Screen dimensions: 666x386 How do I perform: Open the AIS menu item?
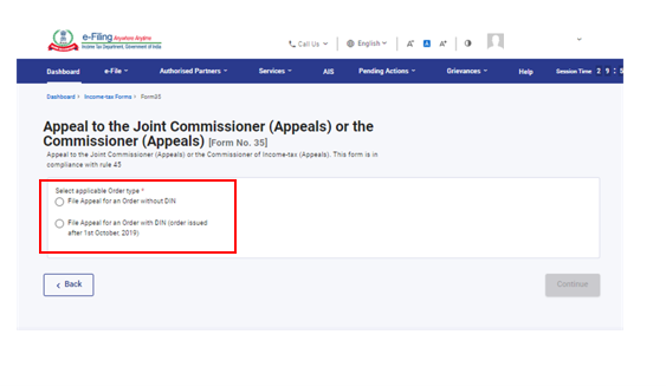pyautogui.click(x=328, y=71)
